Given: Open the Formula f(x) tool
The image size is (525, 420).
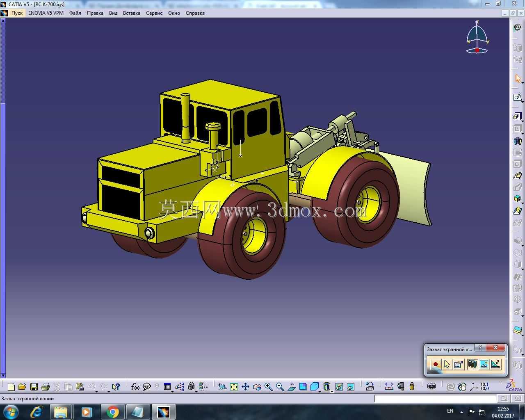Looking at the screenshot, I should click(x=135, y=386).
